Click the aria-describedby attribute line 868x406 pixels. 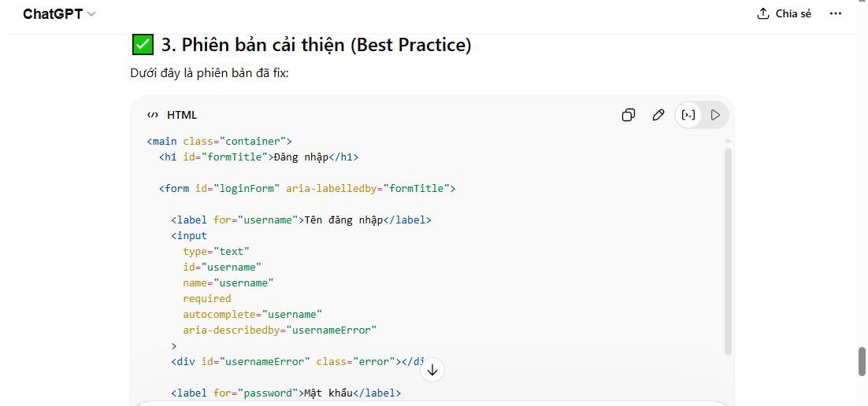[280, 330]
